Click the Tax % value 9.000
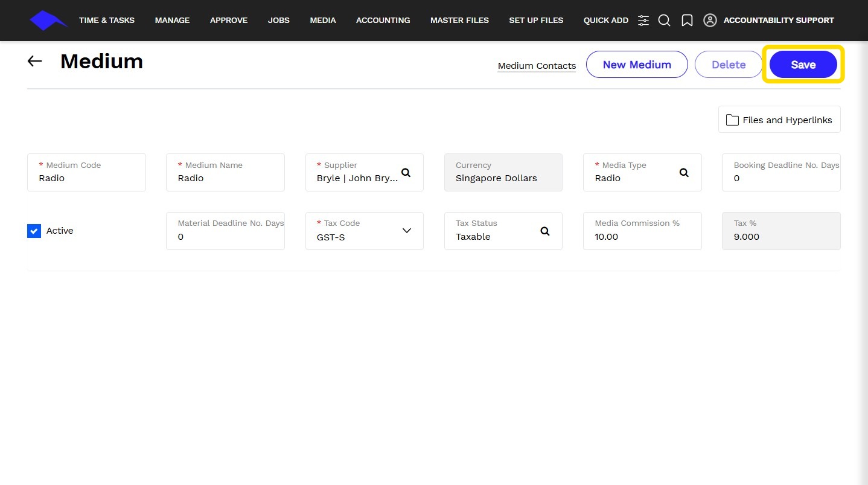 coord(747,237)
